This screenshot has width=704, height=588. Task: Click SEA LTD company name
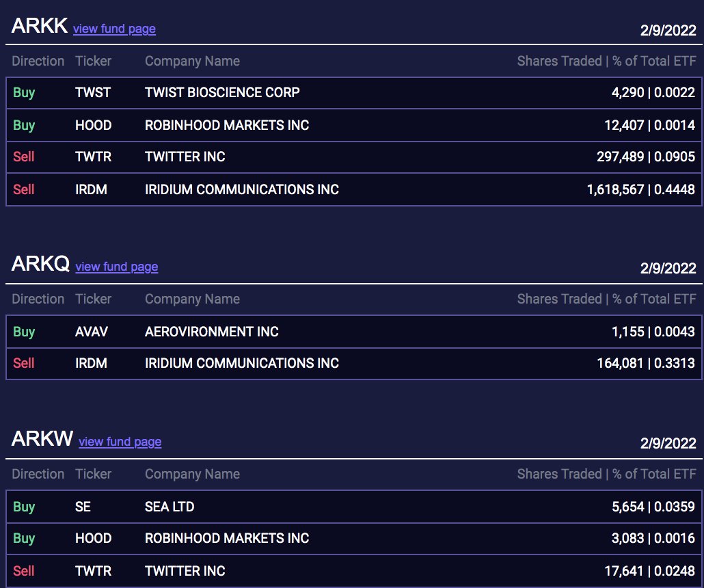(x=170, y=507)
